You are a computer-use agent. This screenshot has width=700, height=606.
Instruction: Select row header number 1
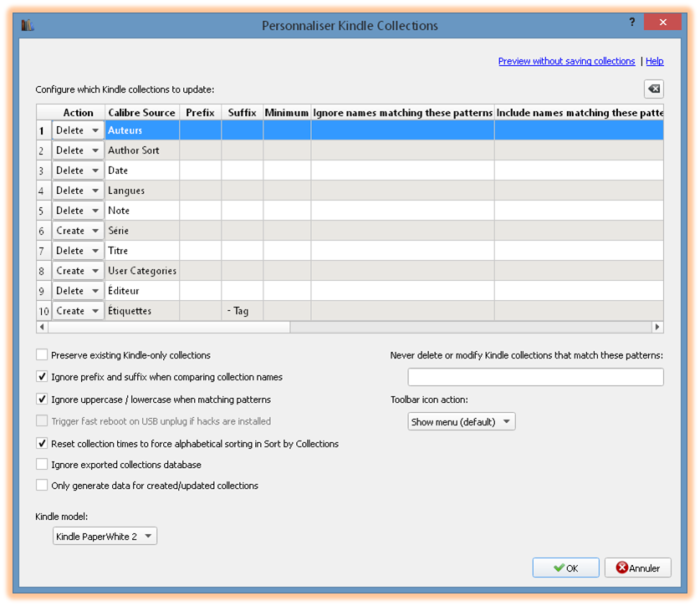(43, 130)
